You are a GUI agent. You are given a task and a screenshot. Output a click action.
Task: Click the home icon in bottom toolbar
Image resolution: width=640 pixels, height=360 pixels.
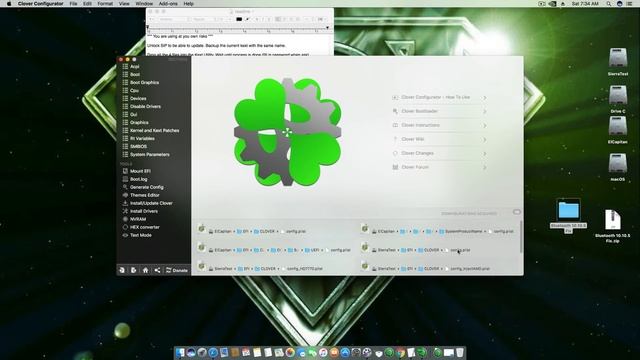click(x=145, y=270)
